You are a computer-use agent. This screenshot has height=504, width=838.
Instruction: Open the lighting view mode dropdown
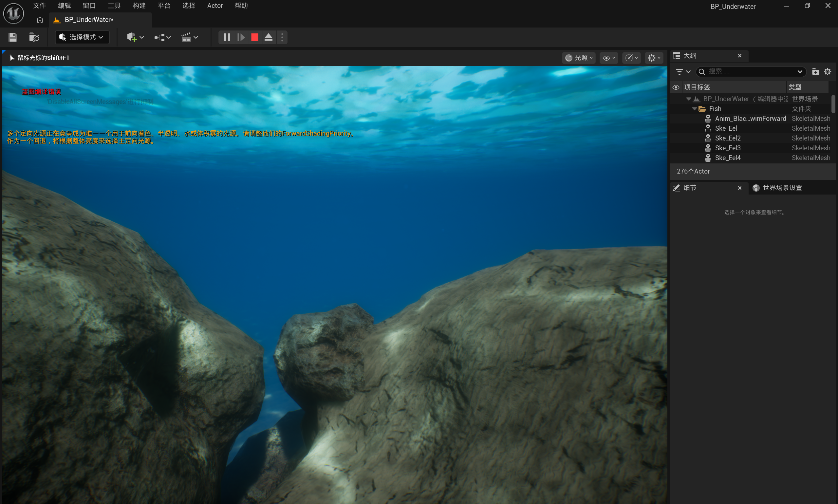click(579, 58)
